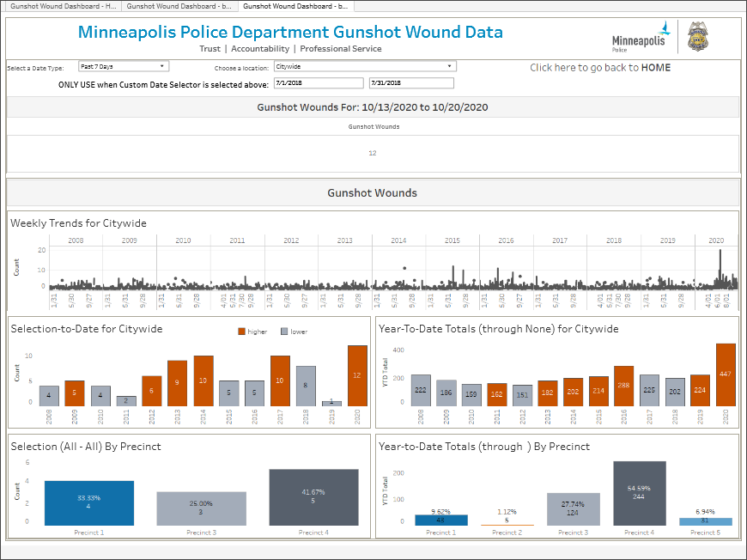
Task: Switch to the second Gunshot Wound Dashboard tab
Action: pyautogui.click(x=179, y=6)
